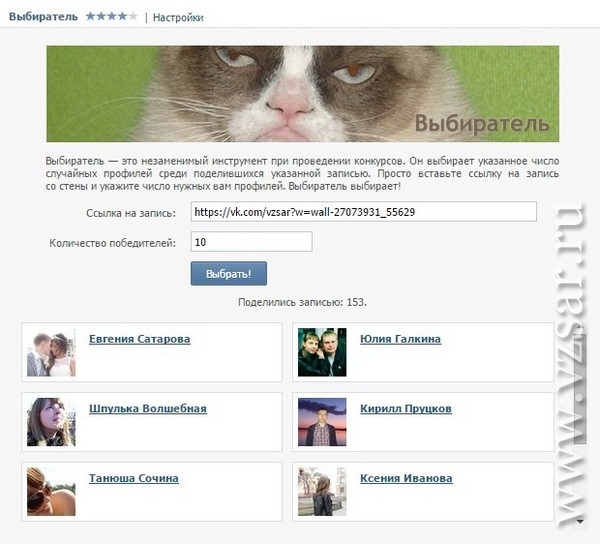Click the Выбиратель app title
600x544 pixels.
coord(43,17)
